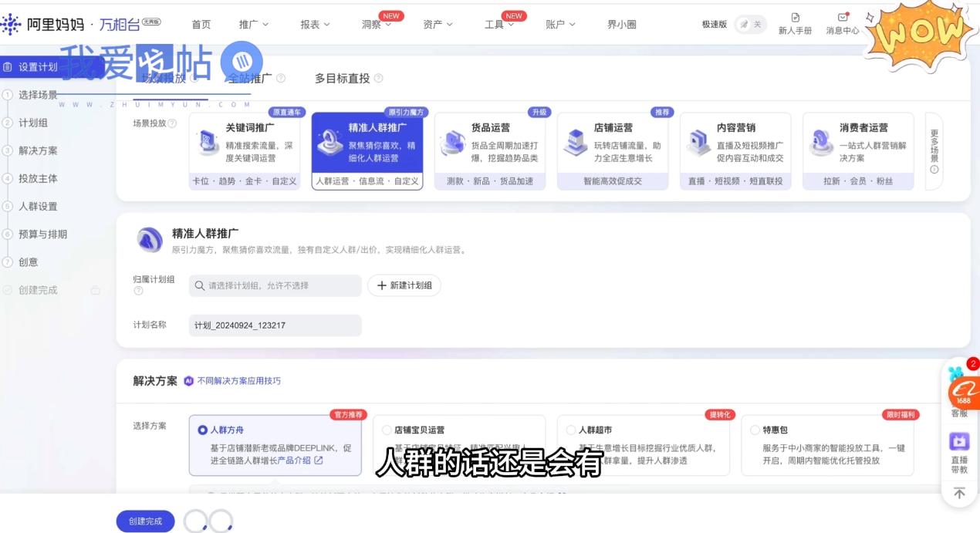The height and width of the screenshot is (533, 980).
Task: Expand the 工具 dropdown menu
Action: tap(499, 25)
